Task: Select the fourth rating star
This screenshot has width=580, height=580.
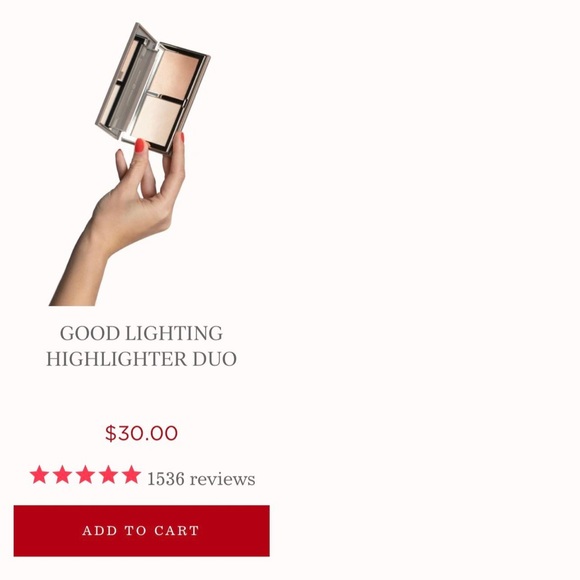Action: (108, 475)
